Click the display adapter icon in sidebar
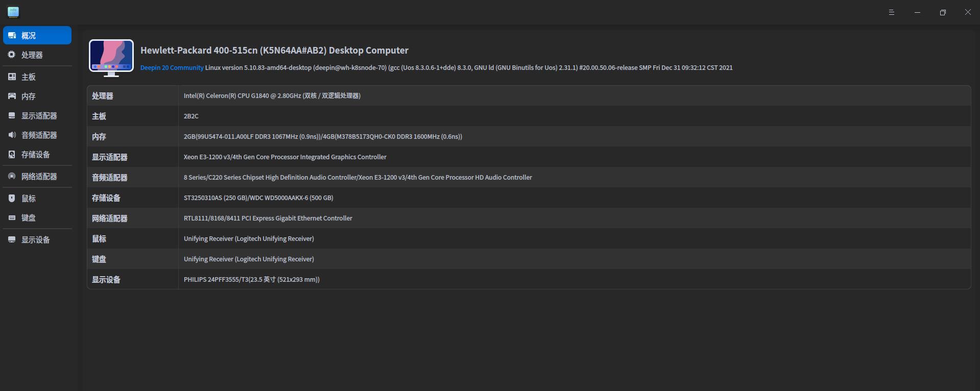Screen dimensions: 980x391 click(12, 115)
